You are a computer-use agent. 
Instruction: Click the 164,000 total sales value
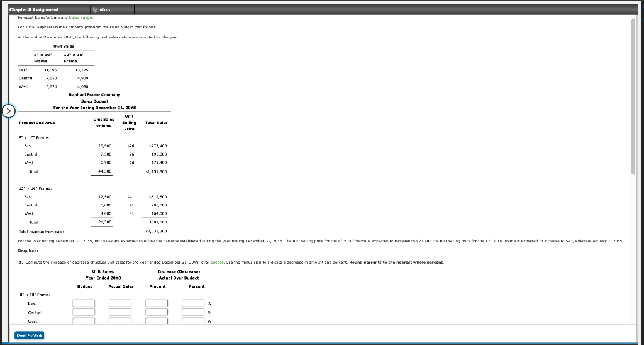tap(159, 214)
